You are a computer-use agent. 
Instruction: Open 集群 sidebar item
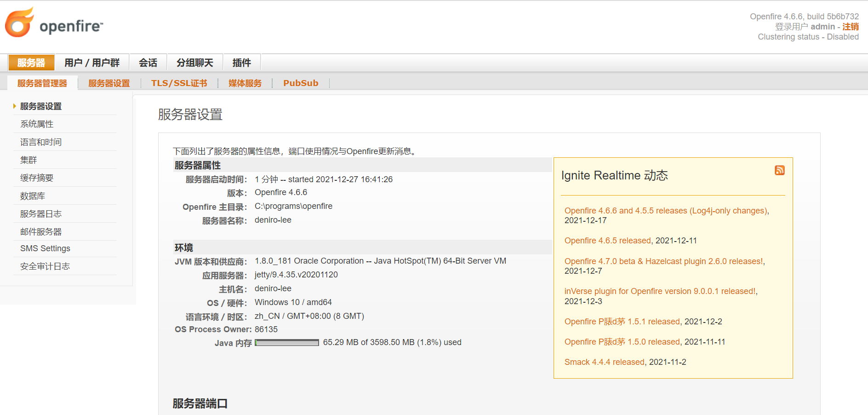29,160
